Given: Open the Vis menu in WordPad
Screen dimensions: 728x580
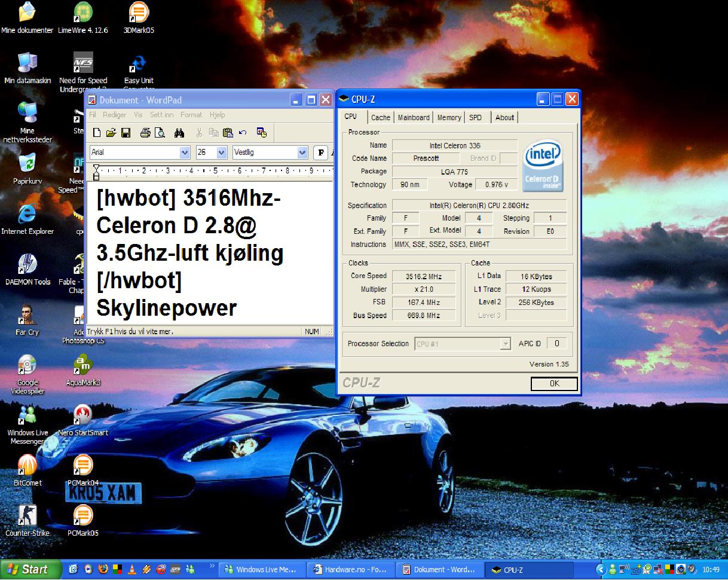Looking at the screenshot, I should click(138, 115).
